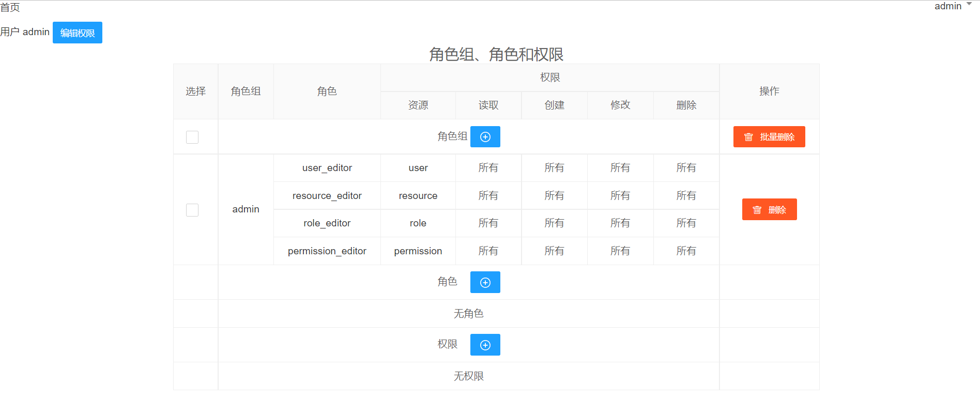Delete the admin role group
Image resolution: width=980 pixels, height=399 pixels.
pyautogui.click(x=769, y=209)
